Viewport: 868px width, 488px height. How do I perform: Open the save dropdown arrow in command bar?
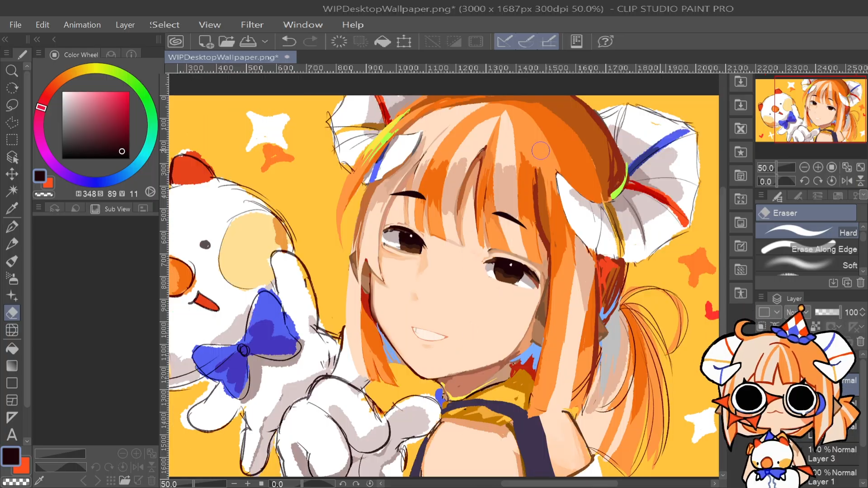265,42
